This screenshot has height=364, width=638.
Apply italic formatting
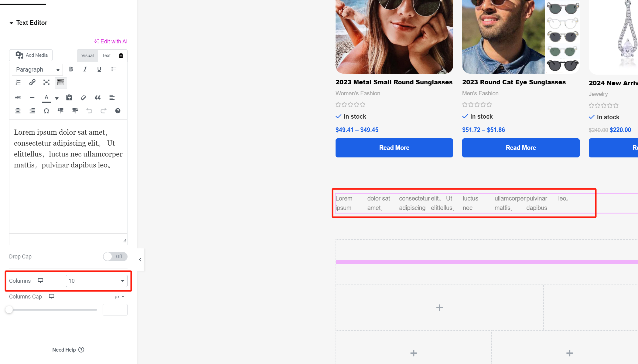(x=85, y=69)
